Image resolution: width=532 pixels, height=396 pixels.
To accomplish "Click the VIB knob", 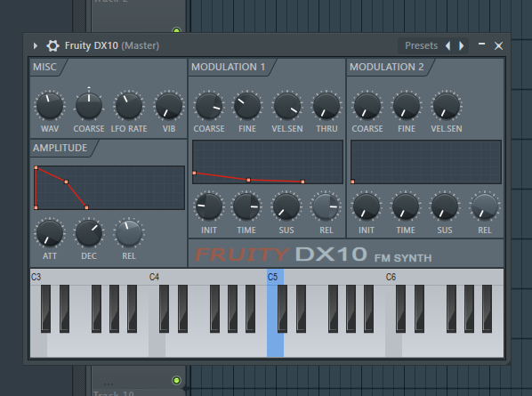I will point(169,106).
